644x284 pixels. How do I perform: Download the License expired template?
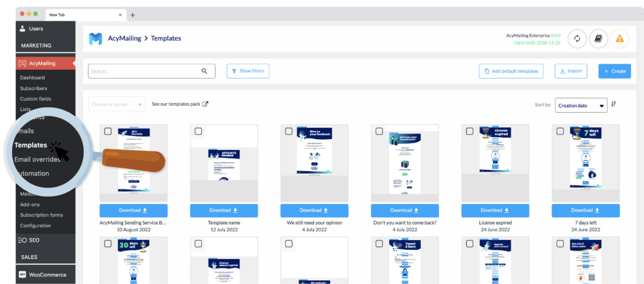pyautogui.click(x=496, y=210)
